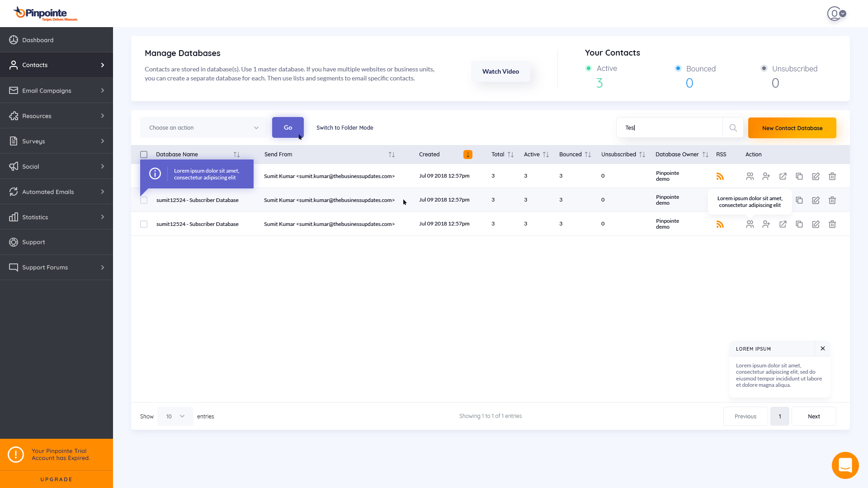868x488 pixels.
Task: Export icon in last database row
Action: pos(783,224)
